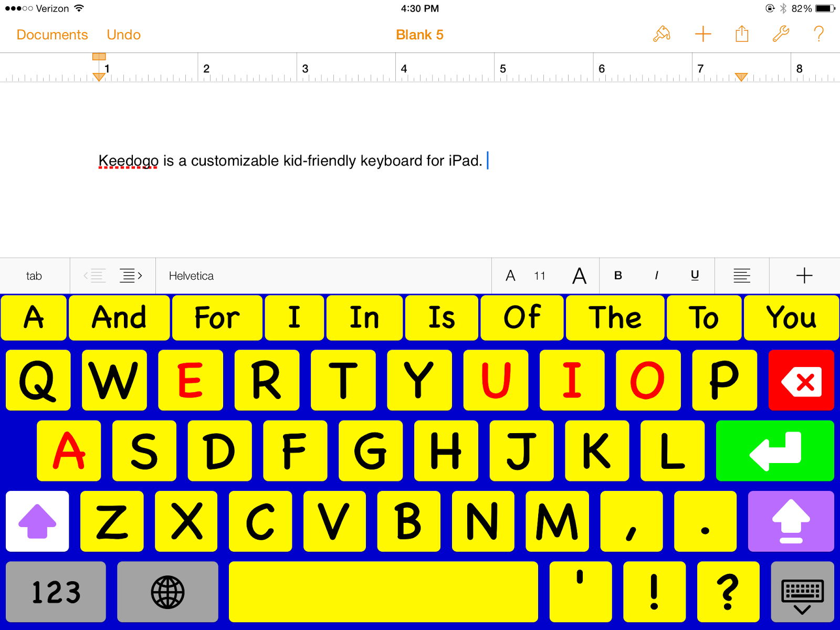
Task: Toggle bold formatting
Action: point(618,275)
